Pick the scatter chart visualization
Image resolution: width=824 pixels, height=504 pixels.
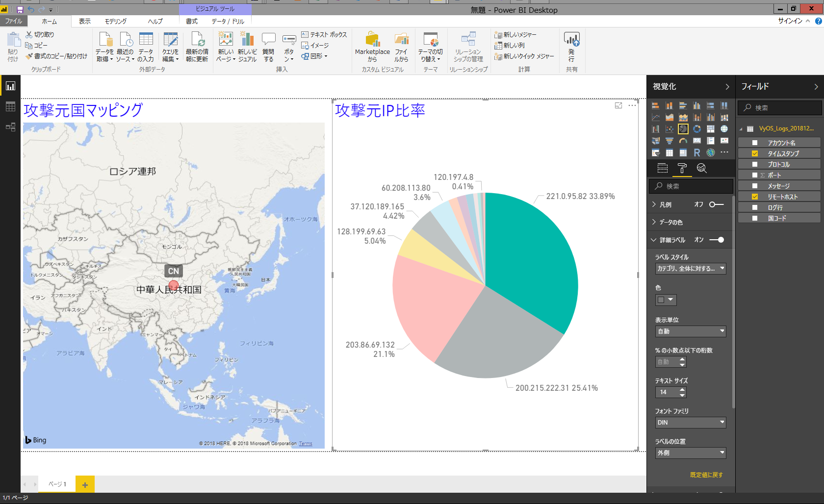669,129
